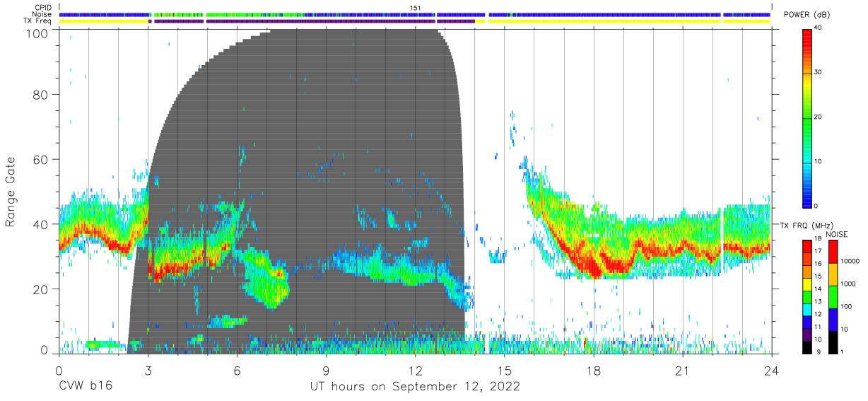Click the TX Freq row label
Image resolution: width=868 pixels, height=401 pixels.
(x=38, y=21)
